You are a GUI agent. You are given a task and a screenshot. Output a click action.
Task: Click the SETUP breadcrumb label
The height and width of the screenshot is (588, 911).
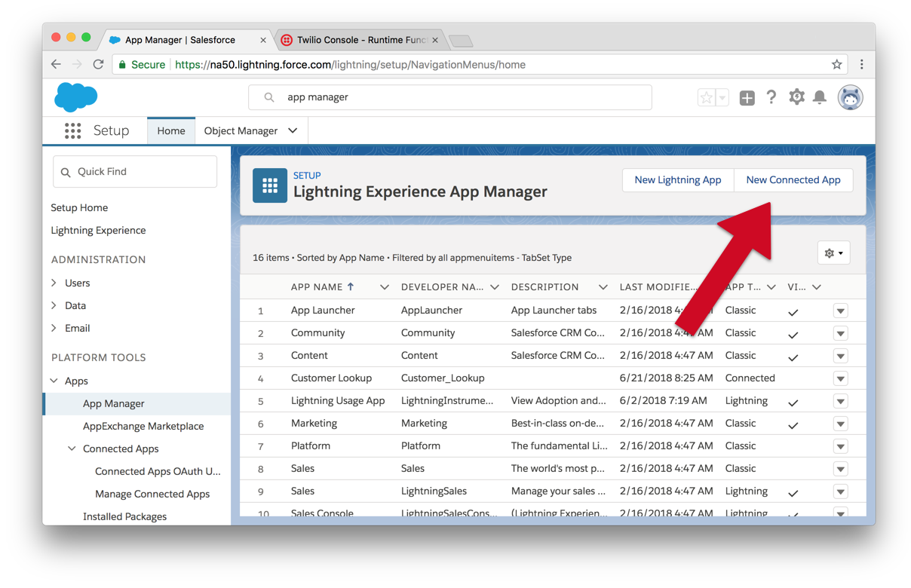tap(307, 175)
